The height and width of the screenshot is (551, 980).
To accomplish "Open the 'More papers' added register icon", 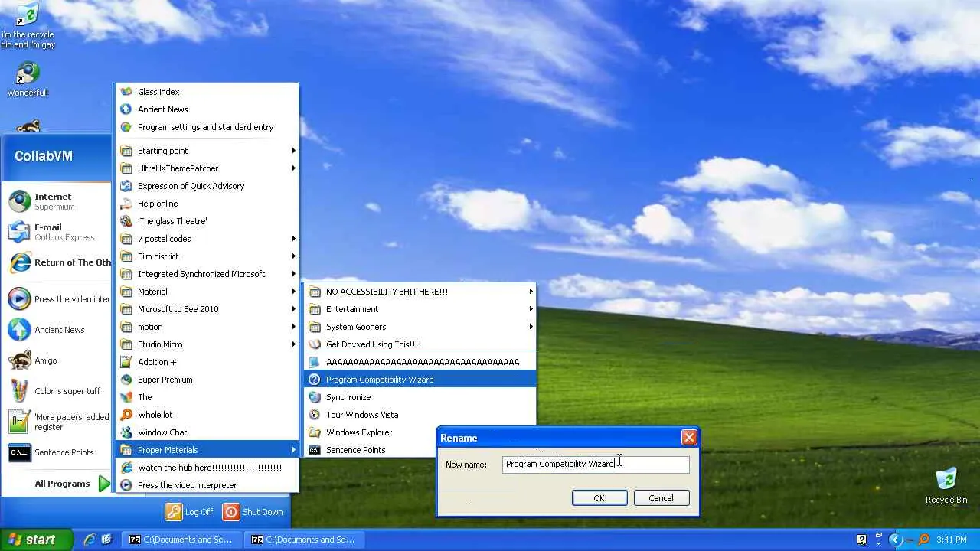I will click(x=19, y=422).
